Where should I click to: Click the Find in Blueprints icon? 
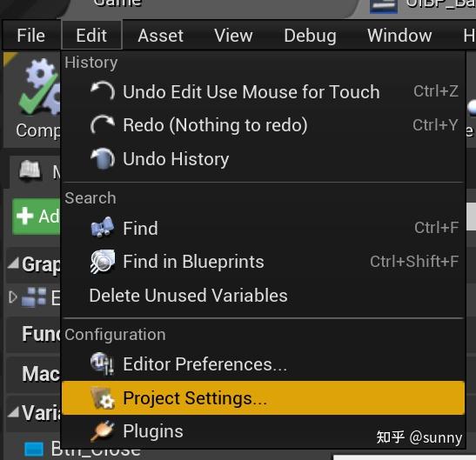[x=103, y=262]
